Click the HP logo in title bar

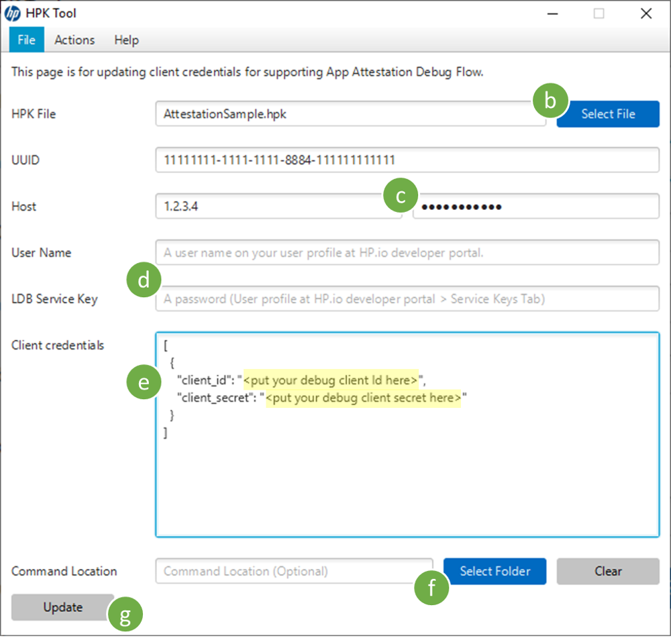point(12,13)
